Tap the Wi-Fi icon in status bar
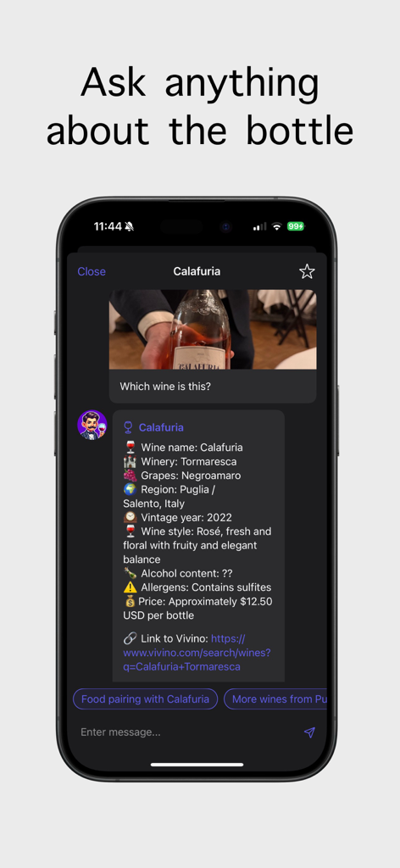The width and height of the screenshot is (400, 868). [x=276, y=226]
